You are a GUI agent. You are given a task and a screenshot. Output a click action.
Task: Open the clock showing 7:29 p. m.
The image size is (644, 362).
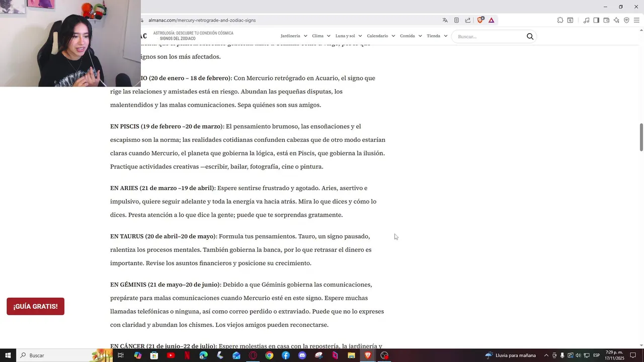point(615,355)
